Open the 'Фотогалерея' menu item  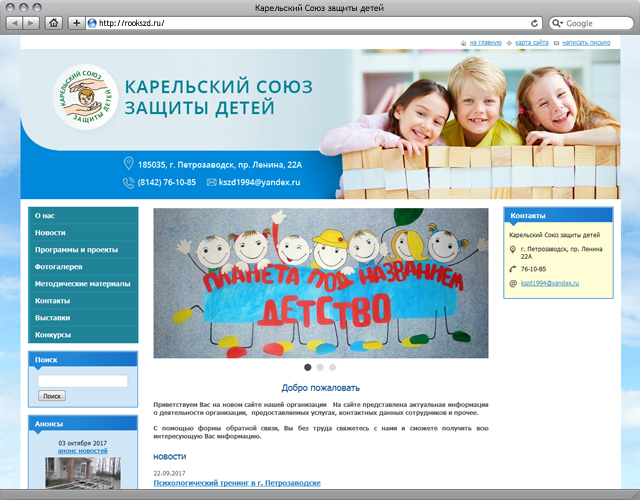pyautogui.click(x=83, y=267)
